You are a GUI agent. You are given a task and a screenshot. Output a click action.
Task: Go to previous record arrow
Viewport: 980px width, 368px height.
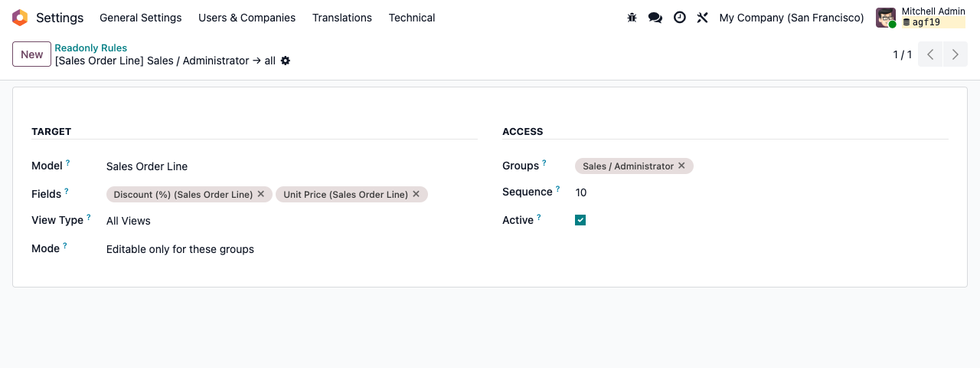point(930,54)
